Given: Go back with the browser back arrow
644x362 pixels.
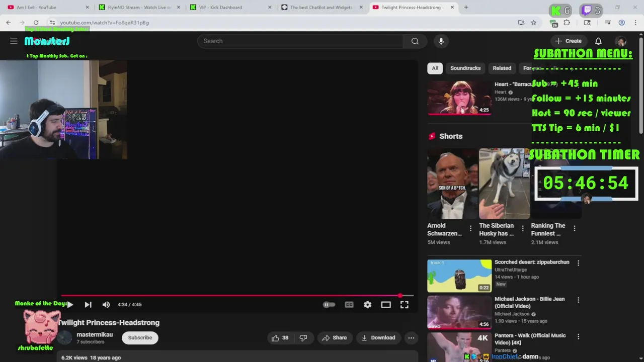Looking at the screenshot, I should point(9,23).
